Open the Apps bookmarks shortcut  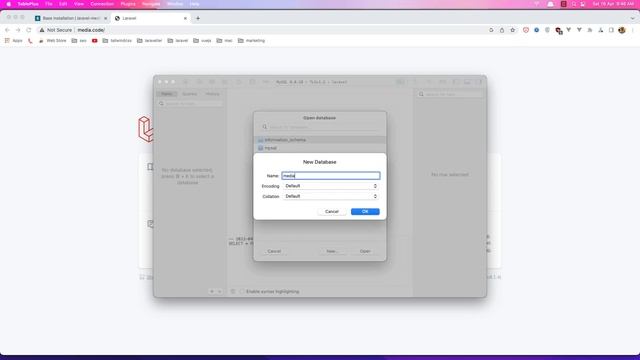pos(14,41)
